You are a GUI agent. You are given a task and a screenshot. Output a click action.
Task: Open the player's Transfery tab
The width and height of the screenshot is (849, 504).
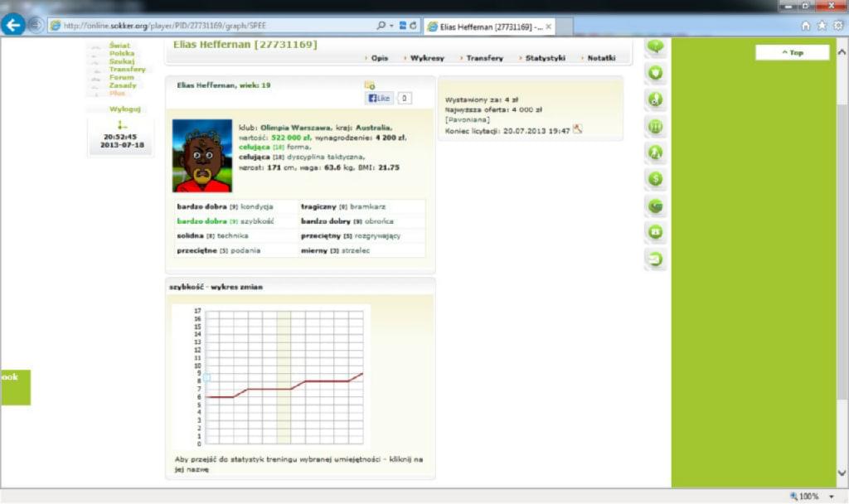[x=484, y=58]
